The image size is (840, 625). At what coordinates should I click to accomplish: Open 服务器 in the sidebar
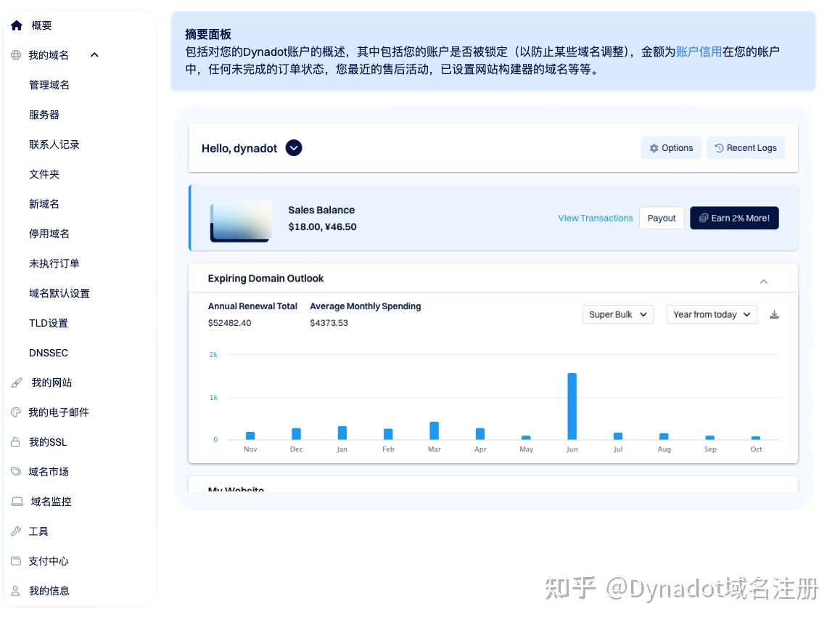tap(44, 115)
